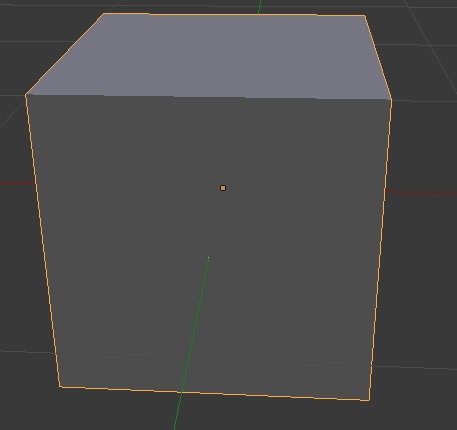Click the cube's back top-right corner
The image size is (457, 430).
click(365, 15)
